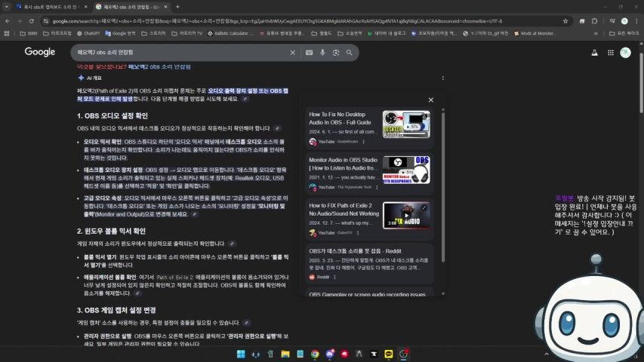
Task: Open the Ballistic Calculator bookmark
Action: tap(230, 33)
